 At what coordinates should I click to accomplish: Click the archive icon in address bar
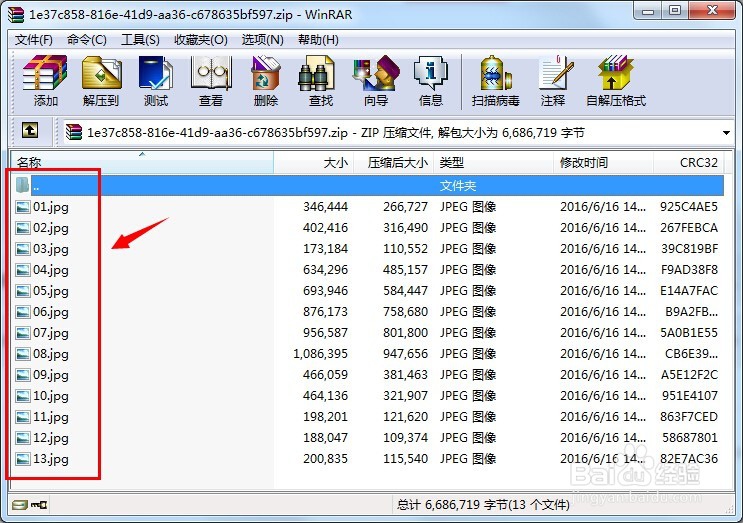[x=73, y=132]
